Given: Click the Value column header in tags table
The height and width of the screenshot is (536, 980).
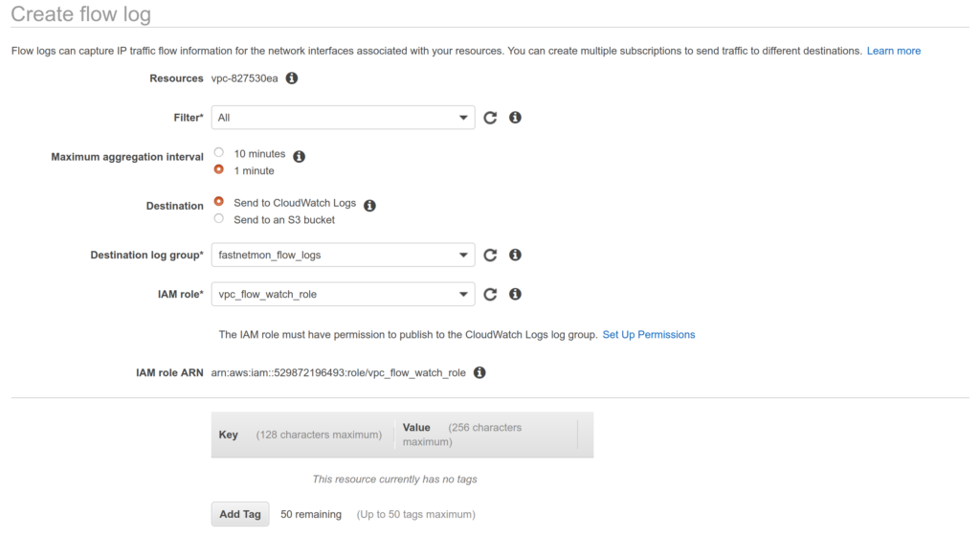Looking at the screenshot, I should pyautogui.click(x=416, y=427).
